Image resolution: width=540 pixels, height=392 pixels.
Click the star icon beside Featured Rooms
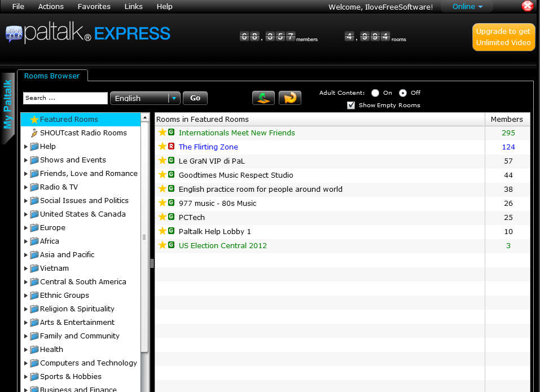34,120
